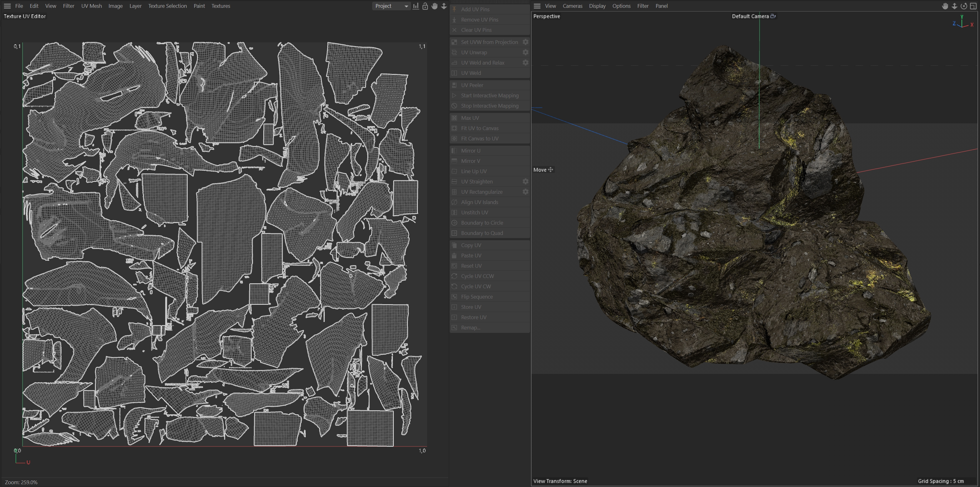Screen dimensions: 980x487
Task: Click the histogram icon beside Project dropdown
Action: coord(416,6)
